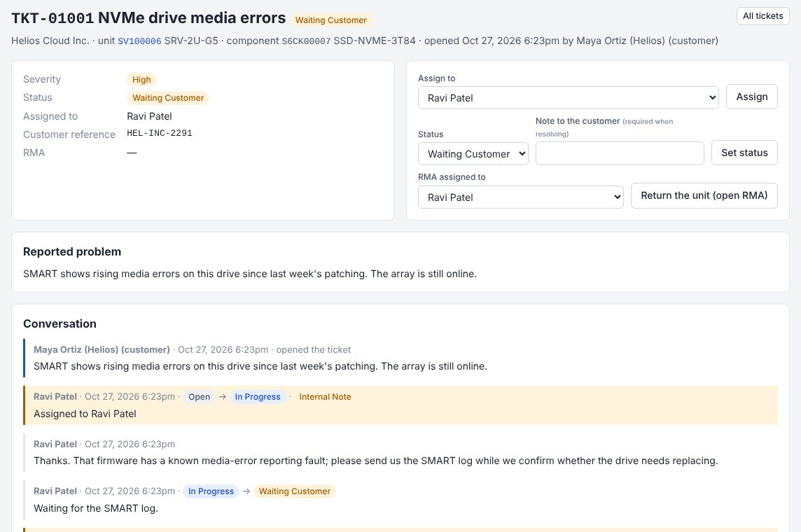Open unit SV100006 link
The image size is (801, 532).
click(139, 41)
